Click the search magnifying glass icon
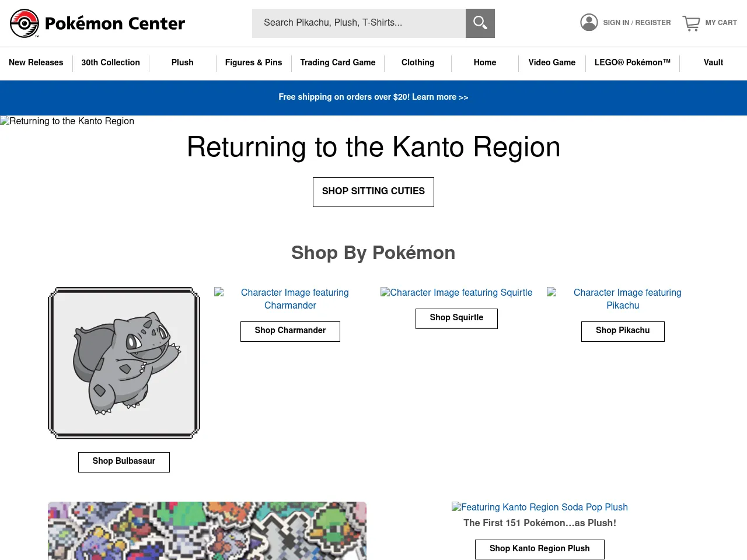Screen dimensions: 747x560 click(480, 23)
